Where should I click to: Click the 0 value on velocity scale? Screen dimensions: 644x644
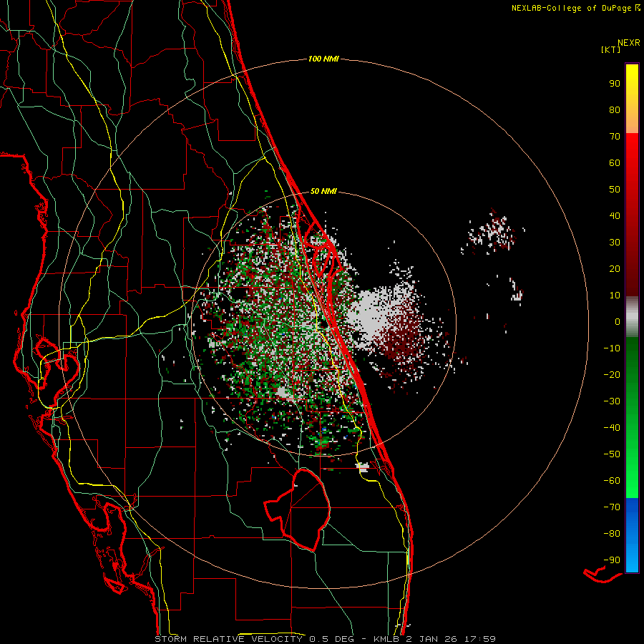[x=618, y=321]
